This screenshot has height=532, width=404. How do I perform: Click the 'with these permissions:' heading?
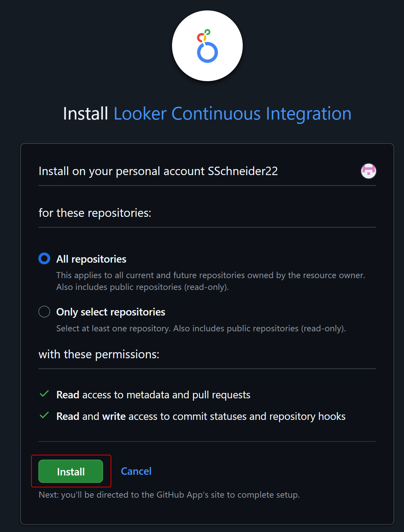coord(99,354)
